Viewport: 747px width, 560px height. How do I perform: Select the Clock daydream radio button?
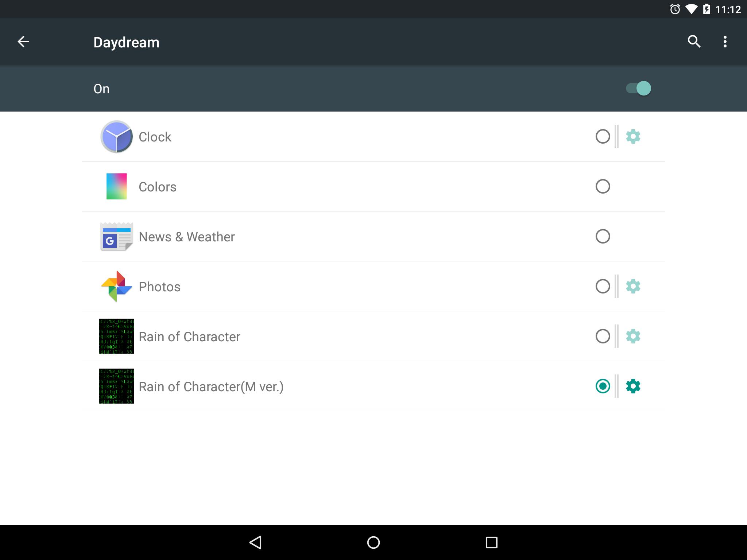pyautogui.click(x=603, y=136)
